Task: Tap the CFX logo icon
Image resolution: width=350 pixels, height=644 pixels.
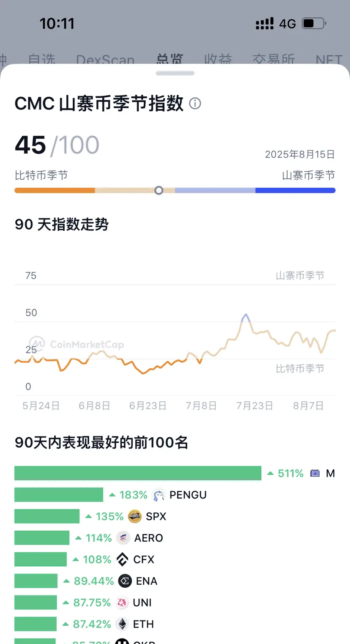Action: click(122, 559)
